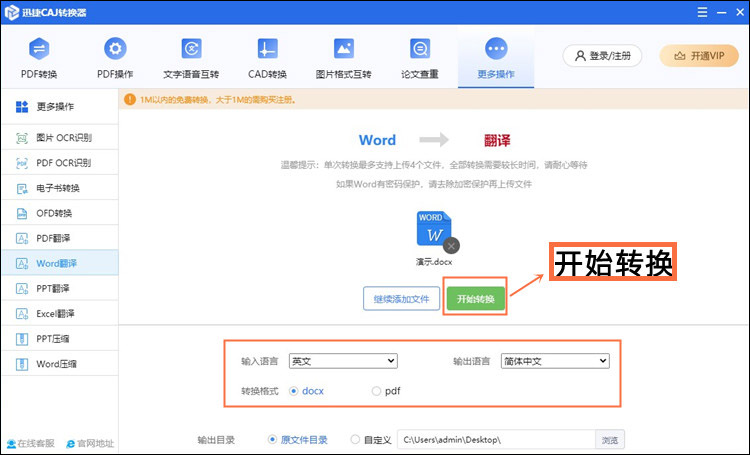The image size is (750, 455).
Task: Expand the 输出语言 dropdown
Action: (555, 361)
